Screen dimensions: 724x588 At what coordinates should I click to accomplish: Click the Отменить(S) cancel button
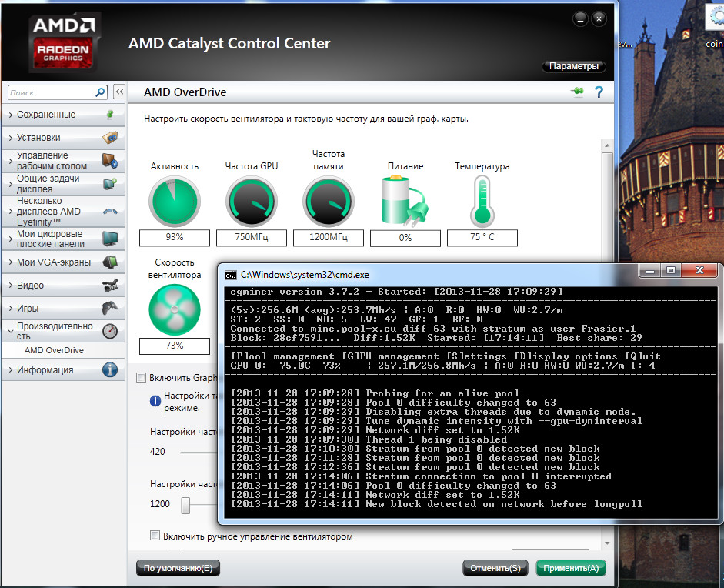pyautogui.click(x=495, y=568)
